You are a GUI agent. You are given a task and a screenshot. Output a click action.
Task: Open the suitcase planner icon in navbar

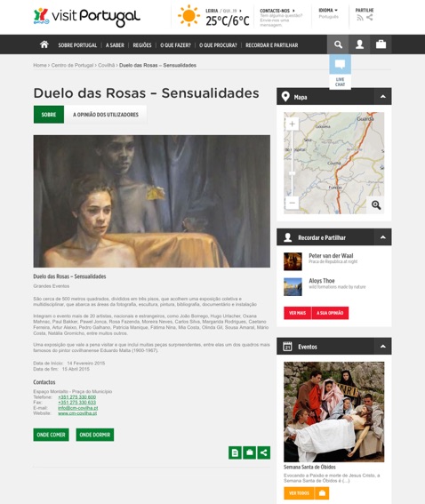click(381, 44)
